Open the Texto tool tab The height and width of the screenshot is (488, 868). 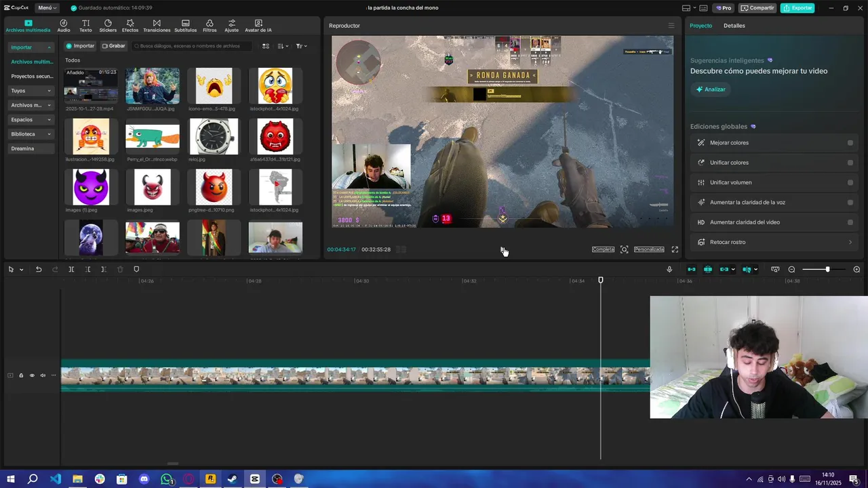(x=85, y=26)
